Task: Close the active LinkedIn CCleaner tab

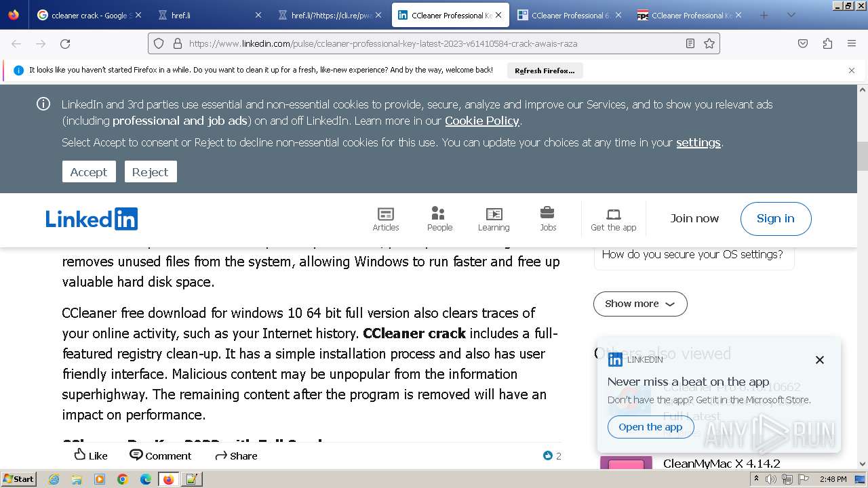Action: click(498, 15)
